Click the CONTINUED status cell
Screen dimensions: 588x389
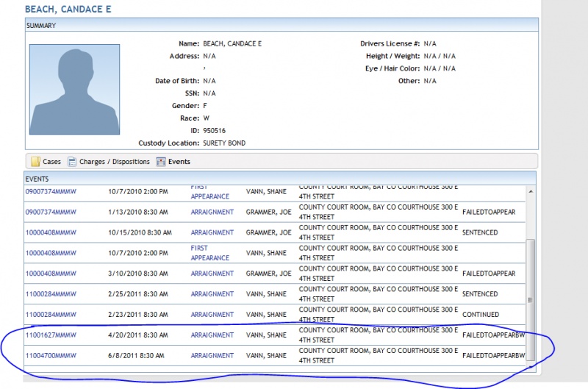pyautogui.click(x=481, y=314)
